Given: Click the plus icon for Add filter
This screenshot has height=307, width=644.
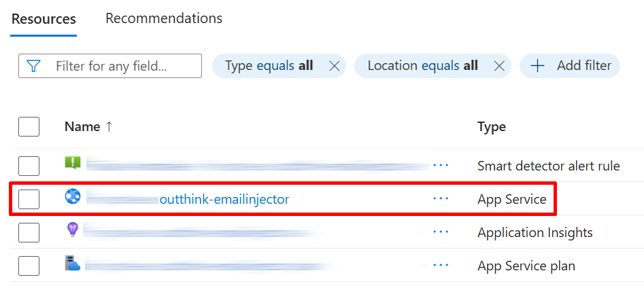Looking at the screenshot, I should [x=538, y=66].
